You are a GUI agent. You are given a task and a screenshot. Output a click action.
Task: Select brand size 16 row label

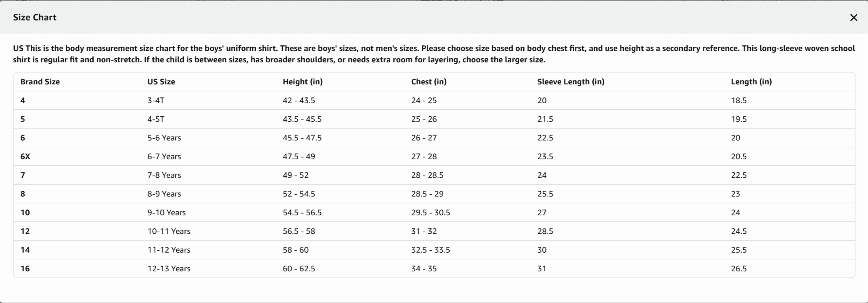25,268
